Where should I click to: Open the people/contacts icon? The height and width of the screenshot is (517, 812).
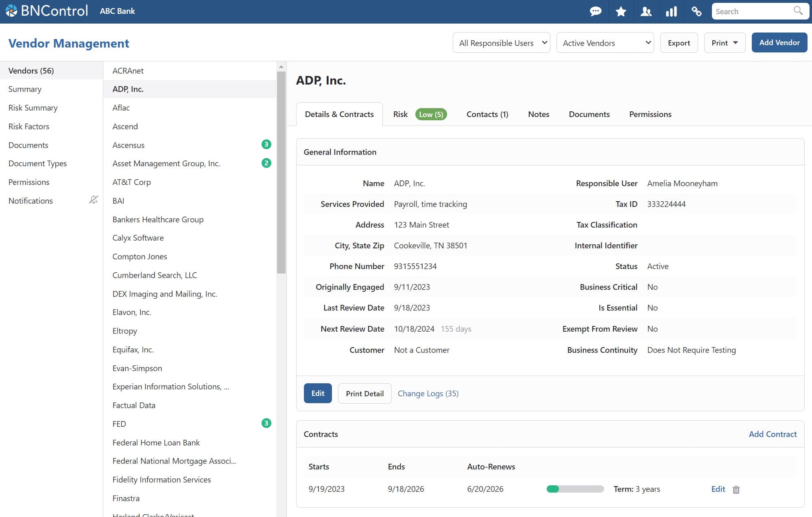click(646, 11)
